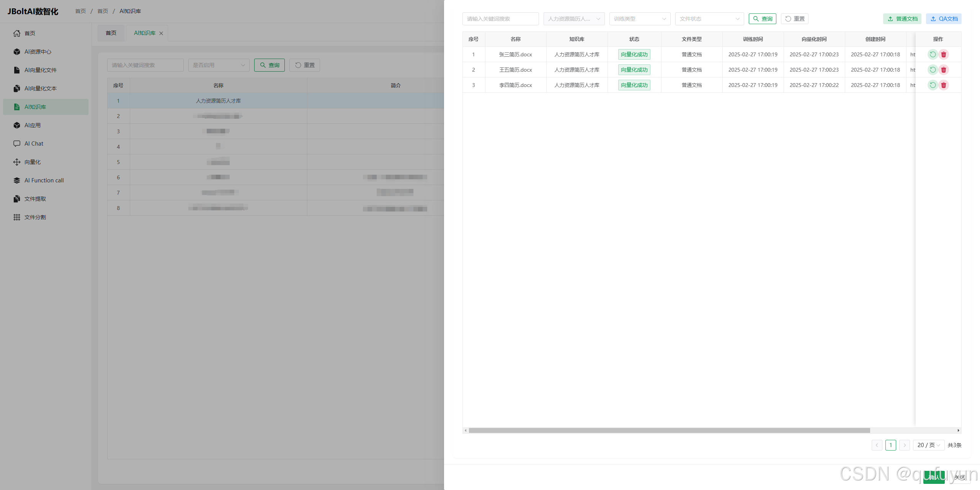Open AI Chat in sidebar

[34, 144]
